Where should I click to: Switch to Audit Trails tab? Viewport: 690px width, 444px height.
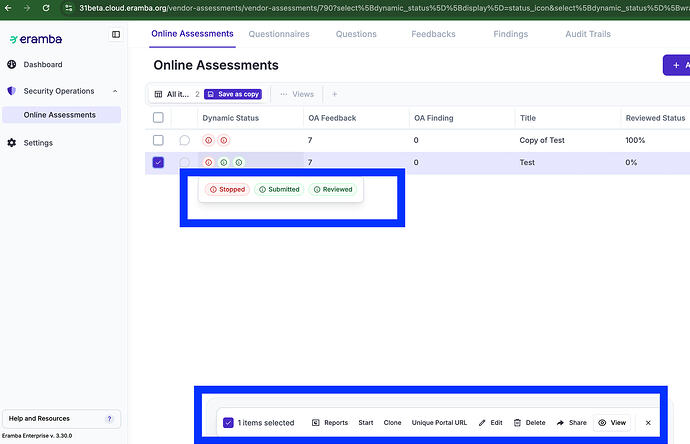[588, 34]
